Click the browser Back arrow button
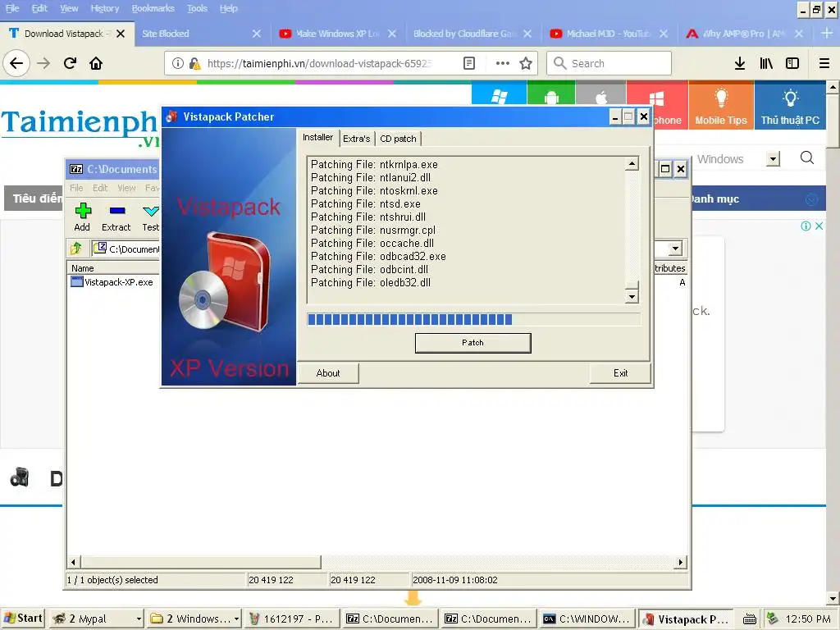840x630 pixels. [x=16, y=64]
